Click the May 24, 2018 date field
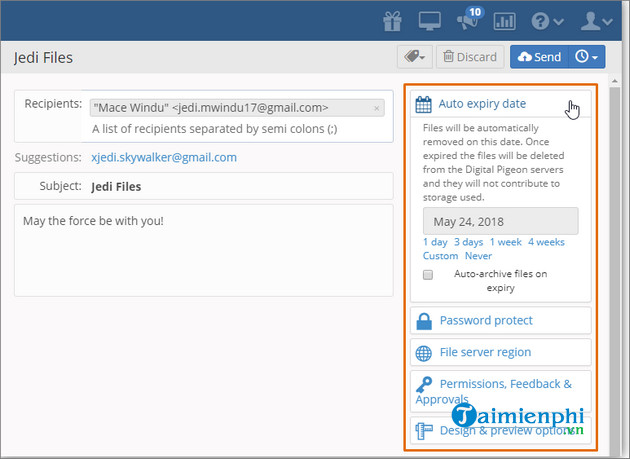630x459 pixels. coord(500,221)
